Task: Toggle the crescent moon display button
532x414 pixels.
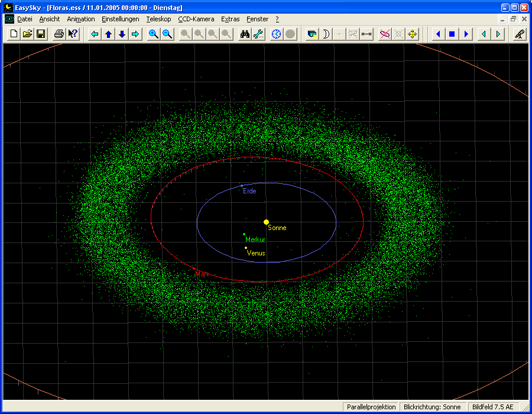Action: [x=325, y=34]
